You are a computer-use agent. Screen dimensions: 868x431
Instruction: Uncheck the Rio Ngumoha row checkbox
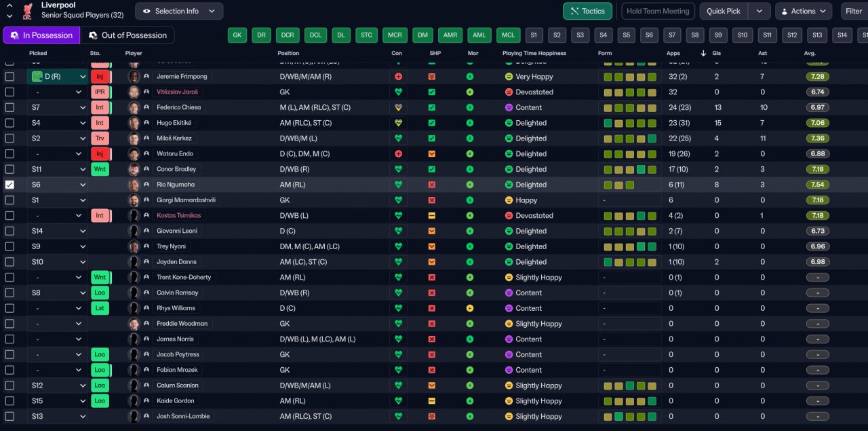9,185
